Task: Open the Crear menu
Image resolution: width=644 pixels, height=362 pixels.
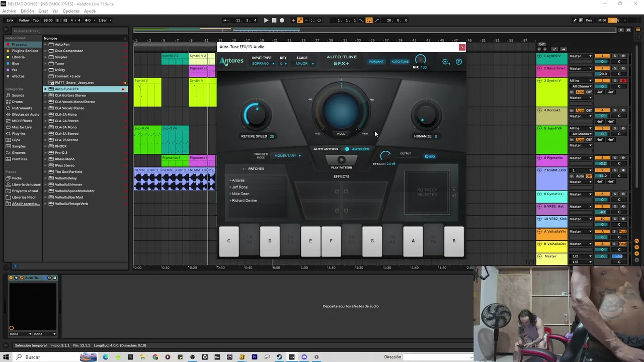Action: 43,11
